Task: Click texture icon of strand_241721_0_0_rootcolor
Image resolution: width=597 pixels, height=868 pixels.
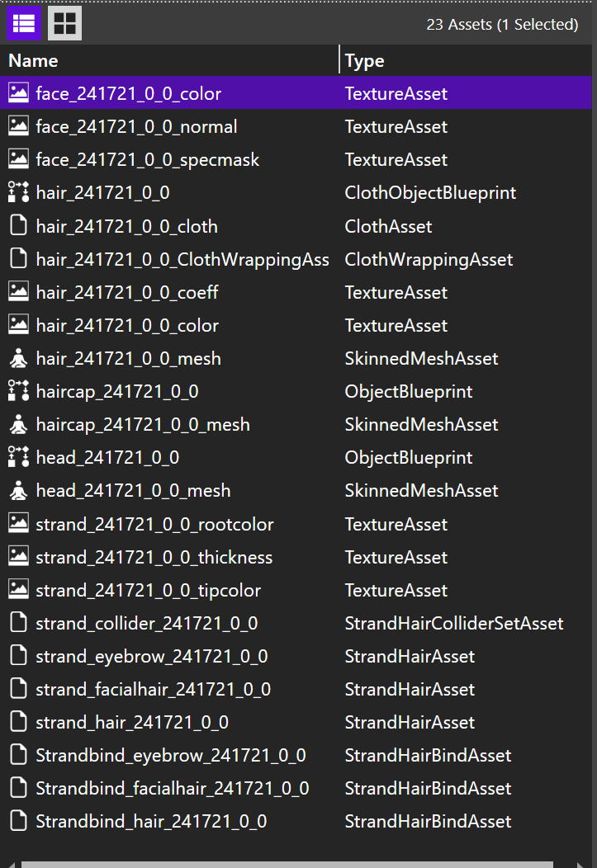Action: point(18,524)
